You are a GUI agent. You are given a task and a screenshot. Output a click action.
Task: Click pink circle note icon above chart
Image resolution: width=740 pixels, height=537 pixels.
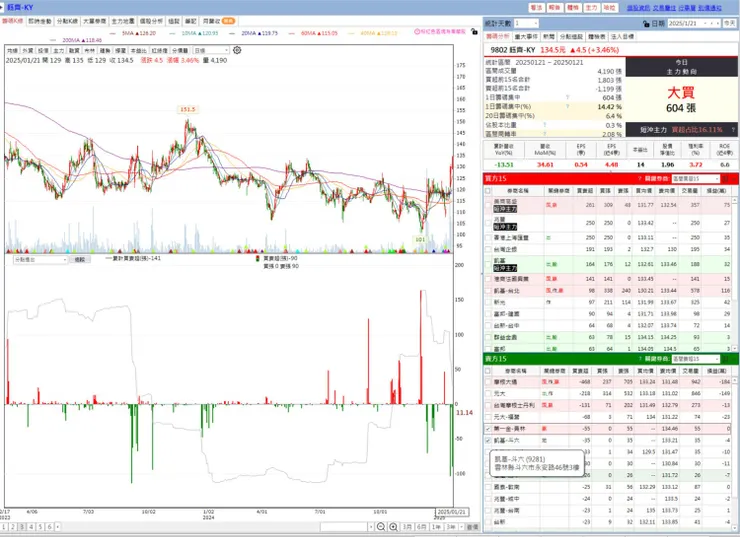click(417, 32)
